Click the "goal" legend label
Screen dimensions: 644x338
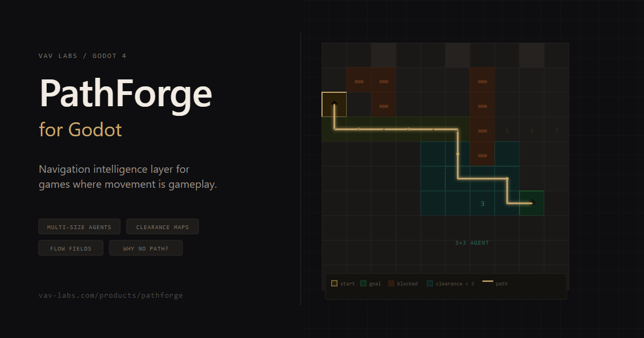375,284
